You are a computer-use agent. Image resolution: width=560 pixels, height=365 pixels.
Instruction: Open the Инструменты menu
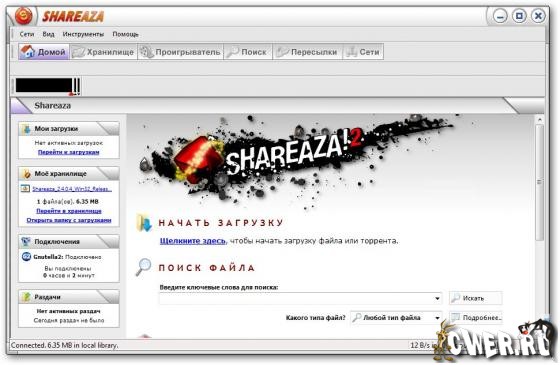point(83,34)
